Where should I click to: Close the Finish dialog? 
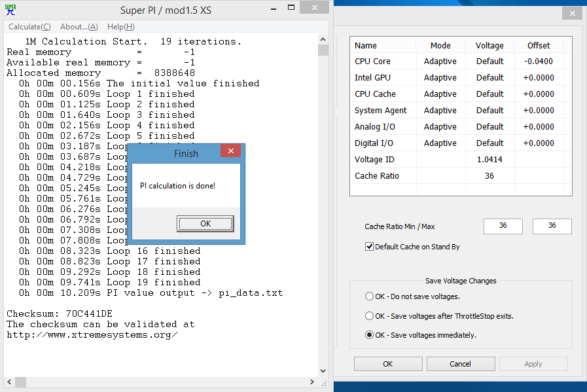tap(230, 151)
